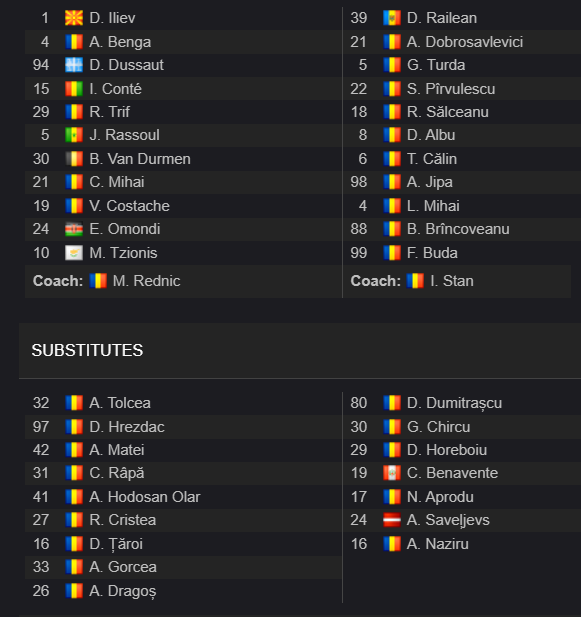Open coach I. Stan's profile
This screenshot has width=581, height=617.
[452, 281]
